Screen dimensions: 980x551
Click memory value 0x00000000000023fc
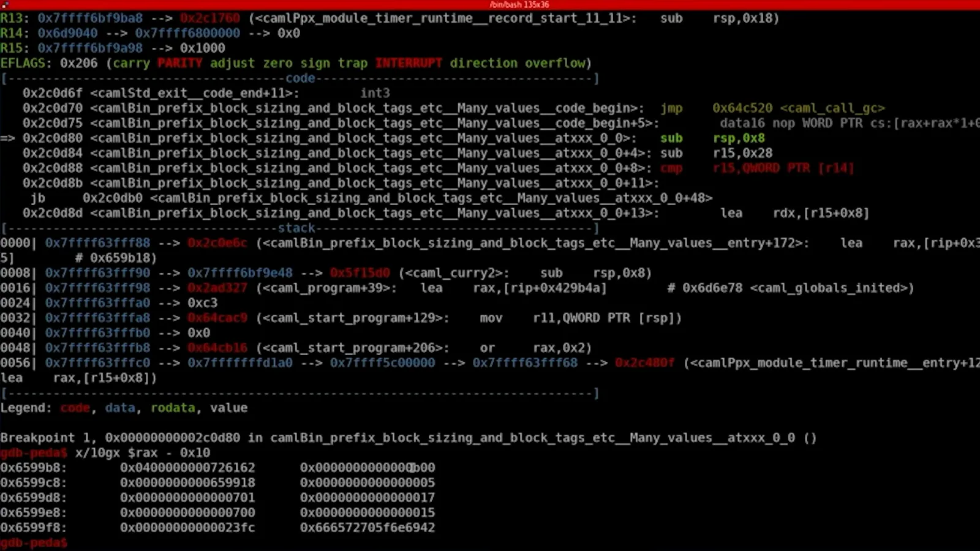click(187, 528)
